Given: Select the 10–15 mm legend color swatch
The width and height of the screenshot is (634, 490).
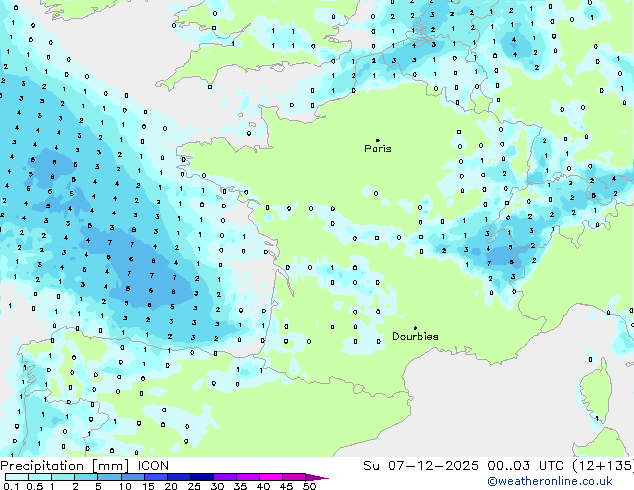Looking at the screenshot, I should [x=132, y=477].
